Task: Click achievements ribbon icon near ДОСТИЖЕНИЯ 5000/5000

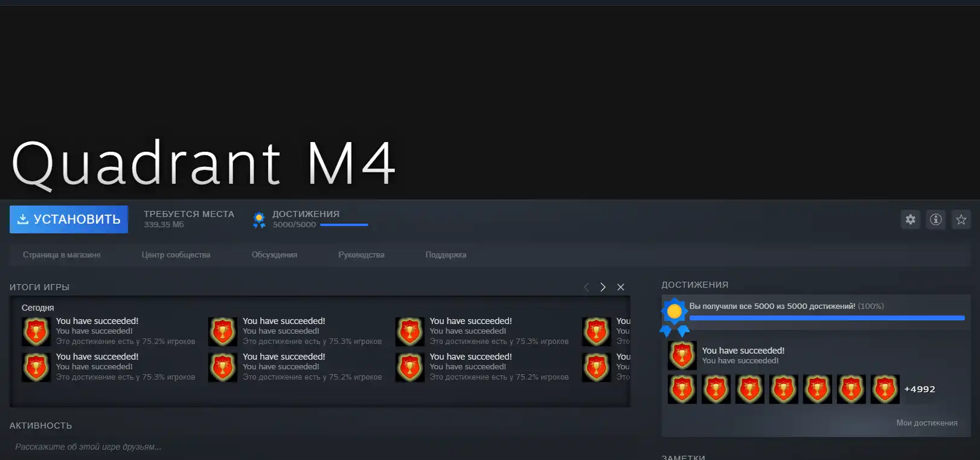Action: tap(259, 220)
